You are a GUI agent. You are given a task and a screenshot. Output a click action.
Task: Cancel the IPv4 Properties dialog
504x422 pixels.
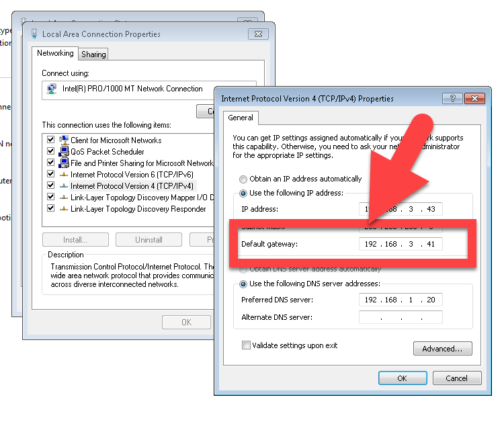(456, 378)
